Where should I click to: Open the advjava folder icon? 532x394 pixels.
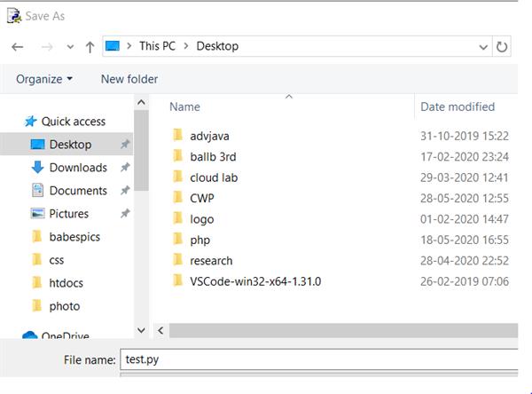(x=176, y=136)
